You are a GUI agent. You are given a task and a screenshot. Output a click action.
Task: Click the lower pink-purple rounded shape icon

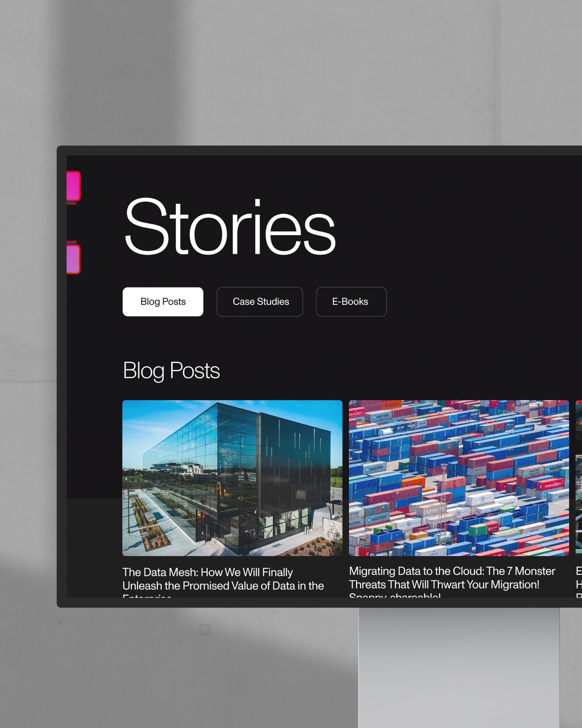74,259
